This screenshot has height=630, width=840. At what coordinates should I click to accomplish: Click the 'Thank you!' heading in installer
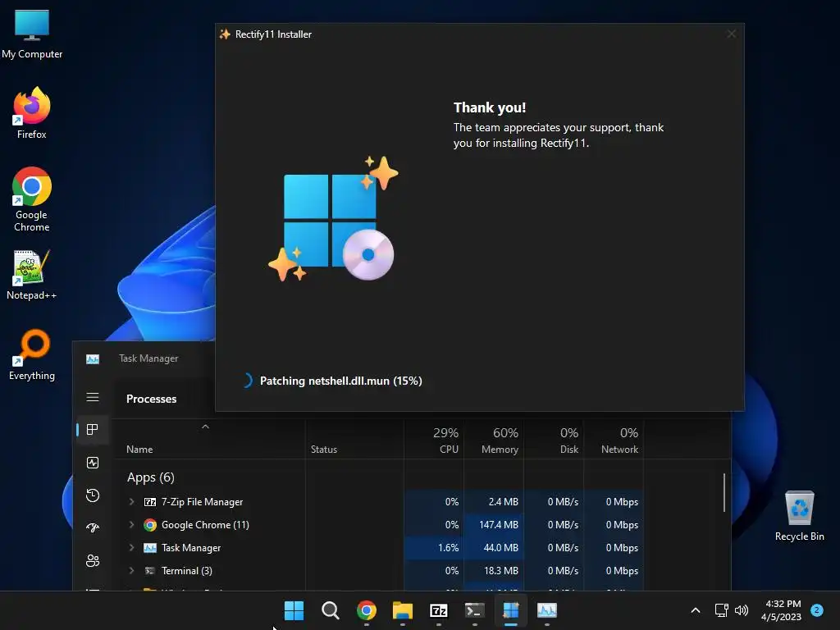(x=490, y=107)
